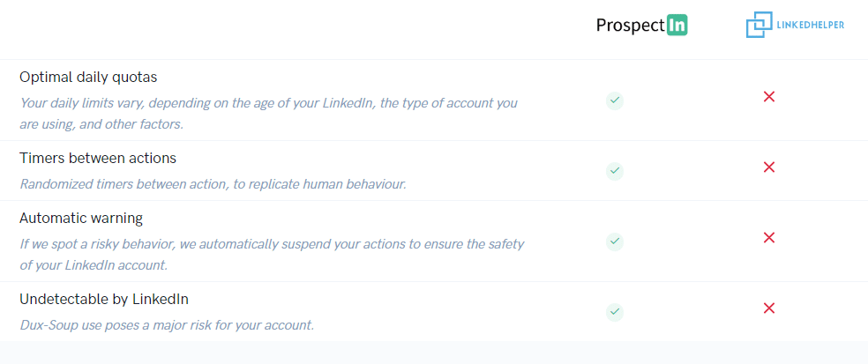Viewport: 868px width, 364px height.
Task: Click ProspectIn green check for Undetectable by LinkedIn
Action: pos(615,312)
